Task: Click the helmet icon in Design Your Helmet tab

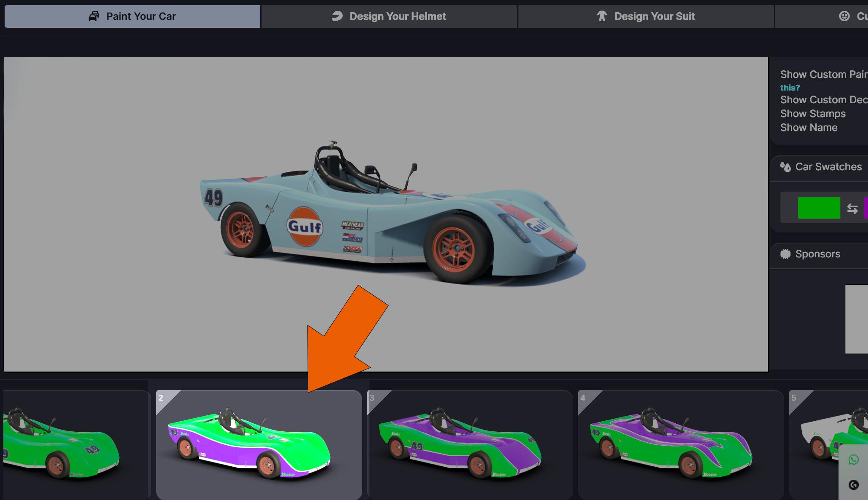Action: coord(337,16)
